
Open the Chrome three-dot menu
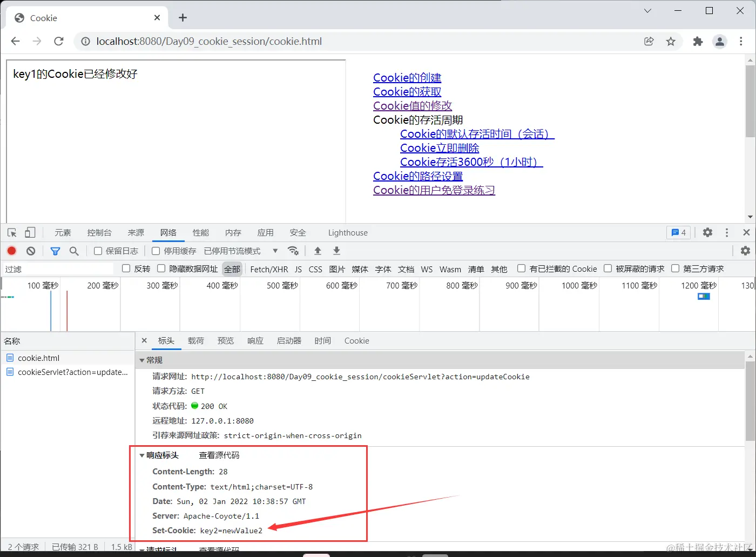[741, 42]
